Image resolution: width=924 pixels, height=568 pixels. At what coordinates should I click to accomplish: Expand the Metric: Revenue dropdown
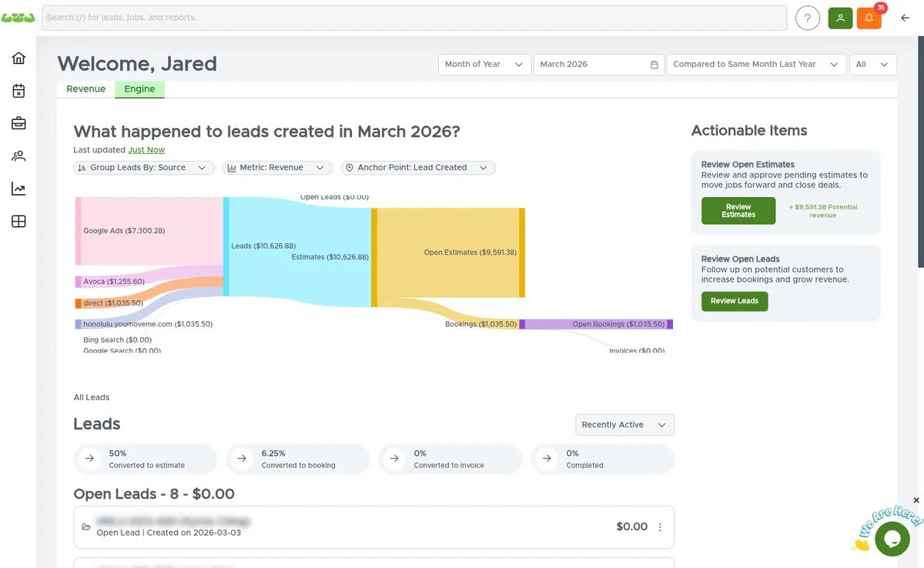coord(277,167)
